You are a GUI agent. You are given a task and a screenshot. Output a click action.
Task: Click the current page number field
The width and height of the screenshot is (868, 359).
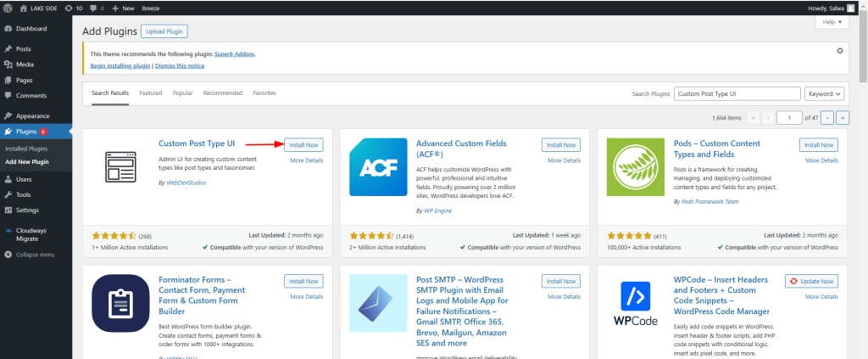[790, 117]
